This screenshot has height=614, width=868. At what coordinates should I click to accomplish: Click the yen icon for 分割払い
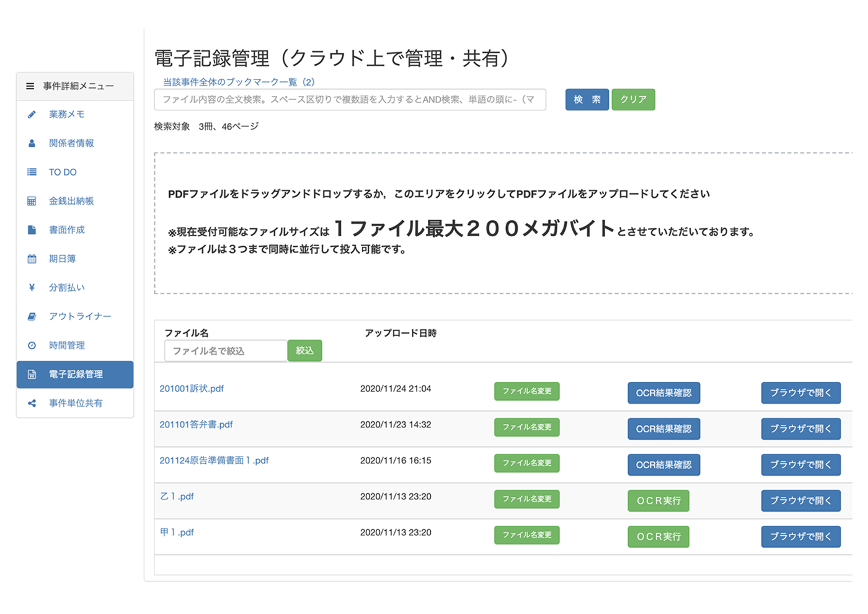32,288
